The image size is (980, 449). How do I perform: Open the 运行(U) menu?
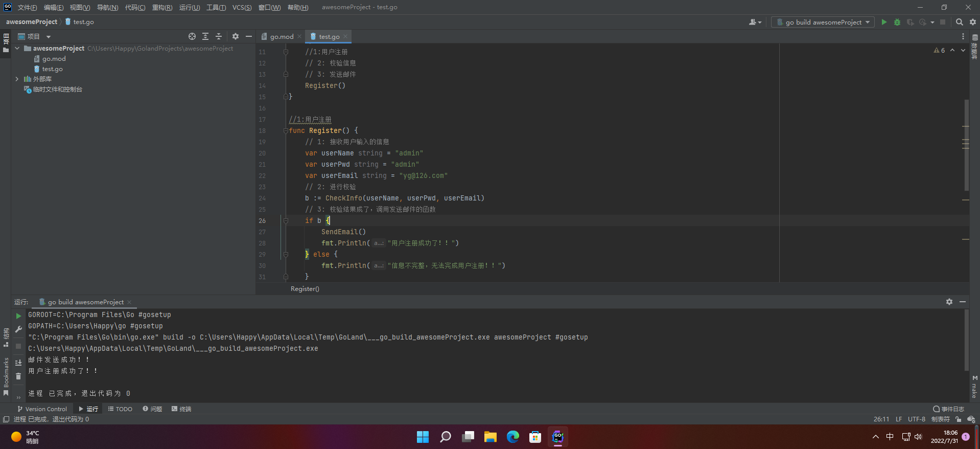tap(190, 7)
